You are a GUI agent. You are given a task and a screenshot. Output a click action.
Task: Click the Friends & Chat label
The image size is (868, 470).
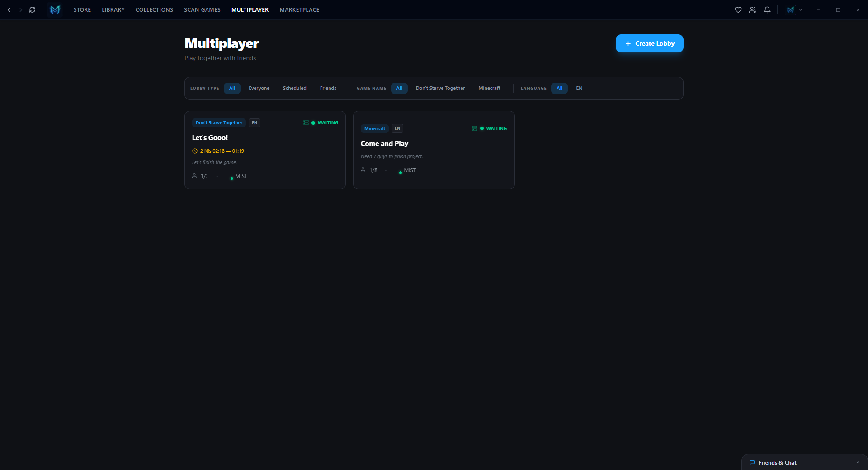click(x=777, y=462)
